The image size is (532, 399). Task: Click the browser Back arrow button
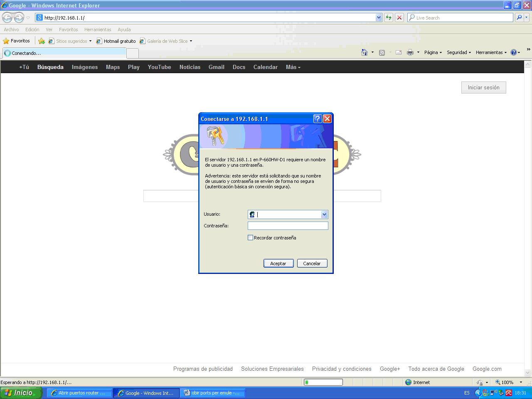tap(7, 17)
